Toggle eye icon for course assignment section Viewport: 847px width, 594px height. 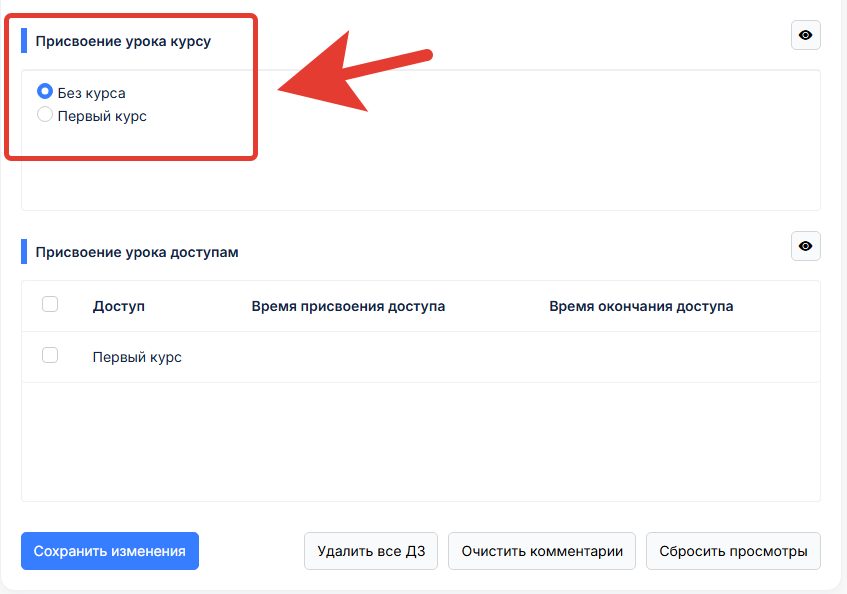(805, 35)
